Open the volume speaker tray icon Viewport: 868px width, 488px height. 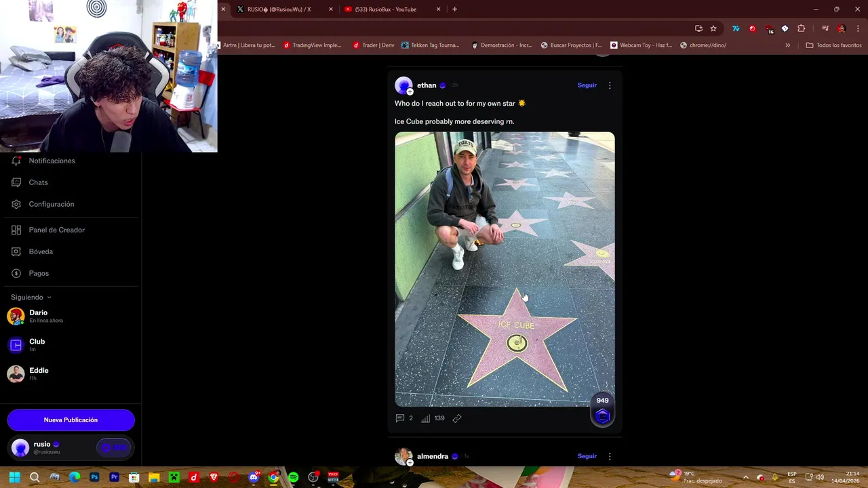tap(820, 477)
